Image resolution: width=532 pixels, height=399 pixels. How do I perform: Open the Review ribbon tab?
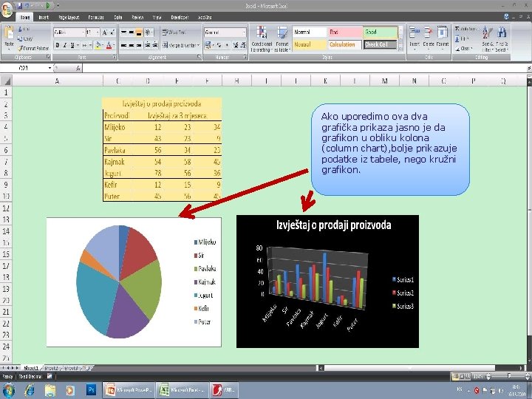137,17
